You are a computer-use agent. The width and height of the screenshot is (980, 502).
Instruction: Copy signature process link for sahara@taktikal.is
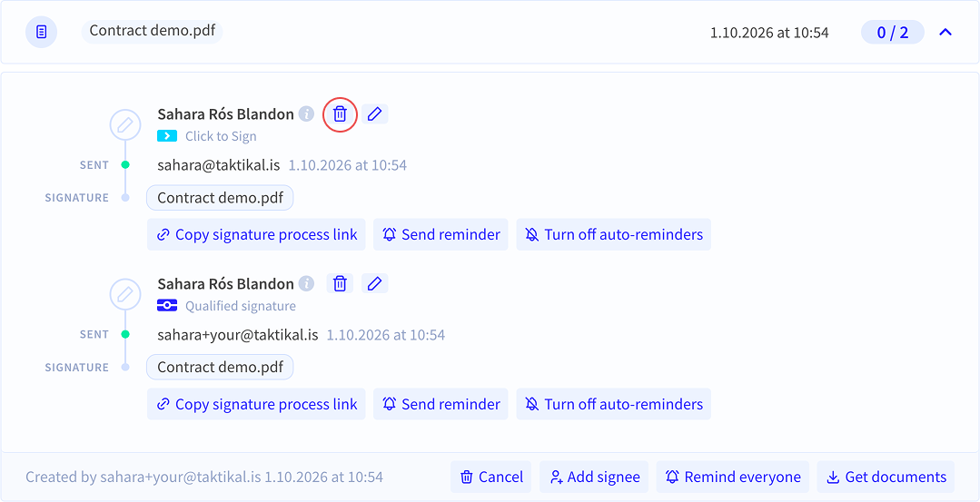point(256,235)
